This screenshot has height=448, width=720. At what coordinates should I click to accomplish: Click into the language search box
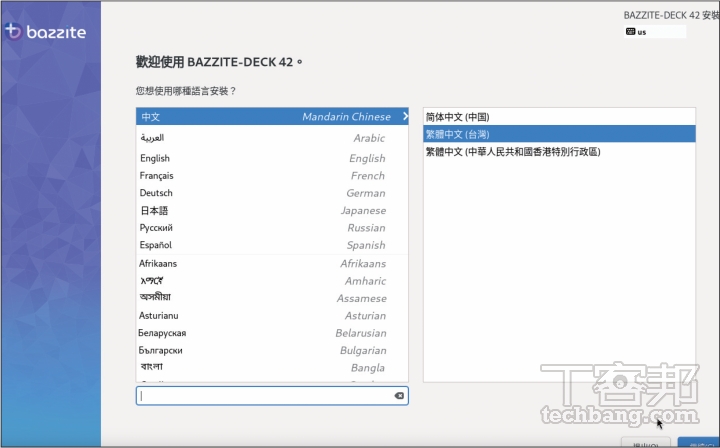pos(272,396)
